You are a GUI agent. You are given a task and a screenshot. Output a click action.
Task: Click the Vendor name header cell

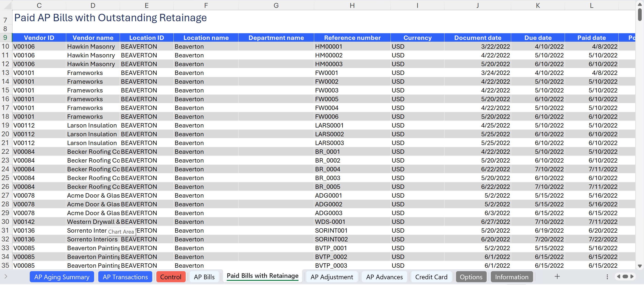(93, 38)
